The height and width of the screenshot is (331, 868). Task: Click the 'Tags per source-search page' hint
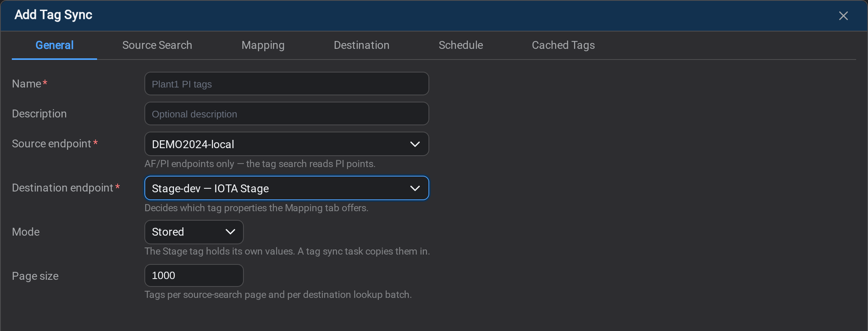click(x=278, y=295)
